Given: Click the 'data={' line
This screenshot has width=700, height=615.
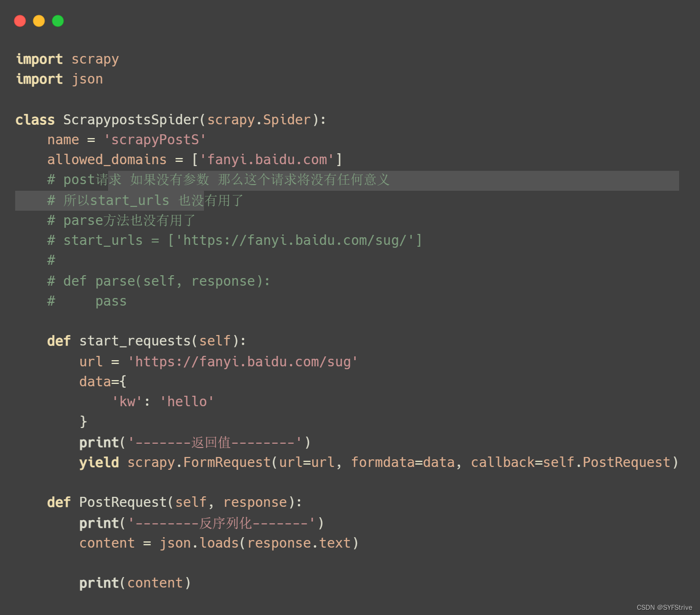Looking at the screenshot, I should pos(103,382).
